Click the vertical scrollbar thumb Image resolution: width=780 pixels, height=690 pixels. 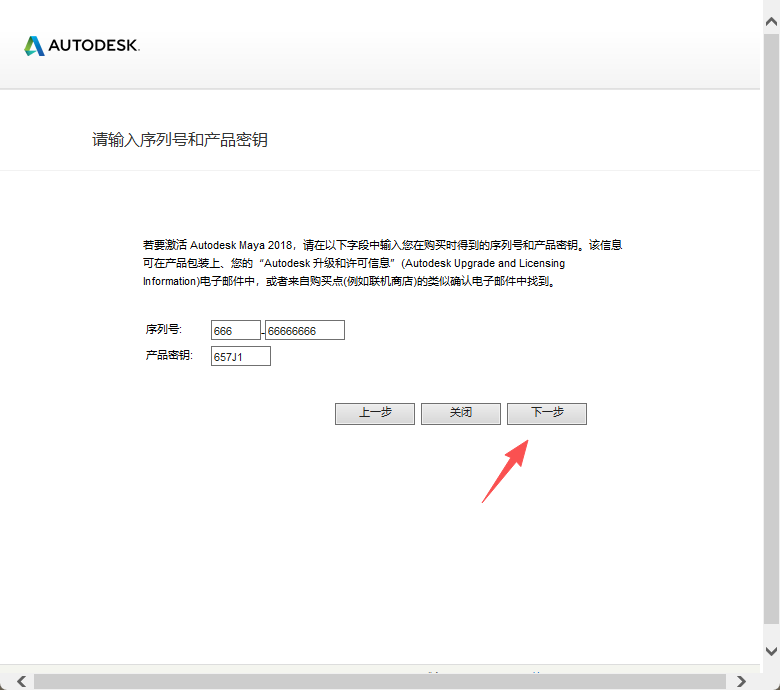click(x=772, y=328)
